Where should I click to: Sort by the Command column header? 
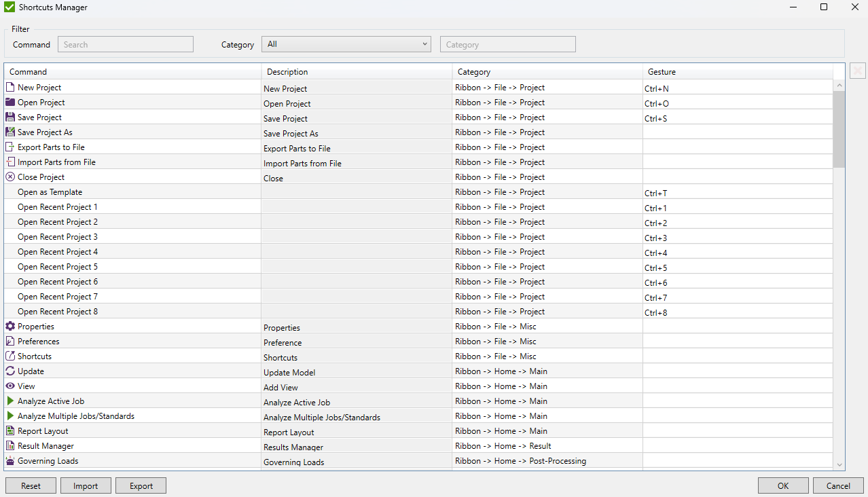click(132, 71)
